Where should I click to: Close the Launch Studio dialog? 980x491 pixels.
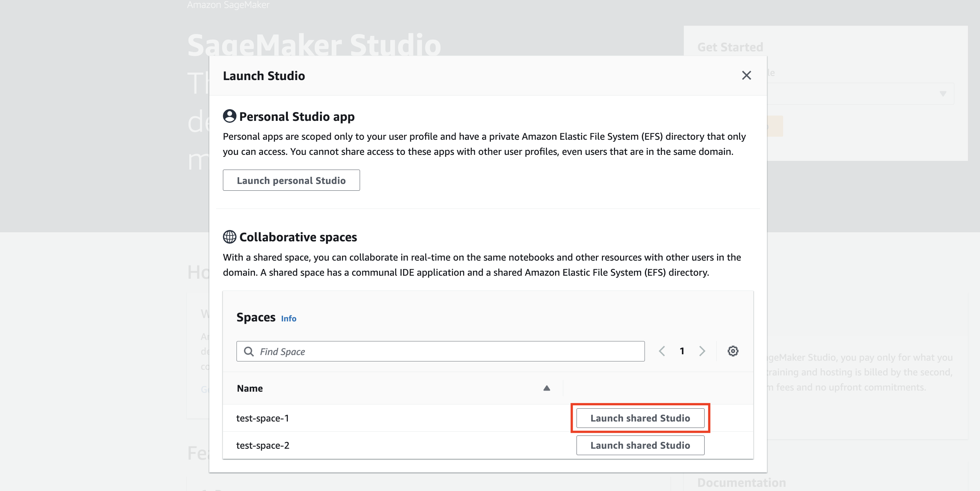[747, 75]
